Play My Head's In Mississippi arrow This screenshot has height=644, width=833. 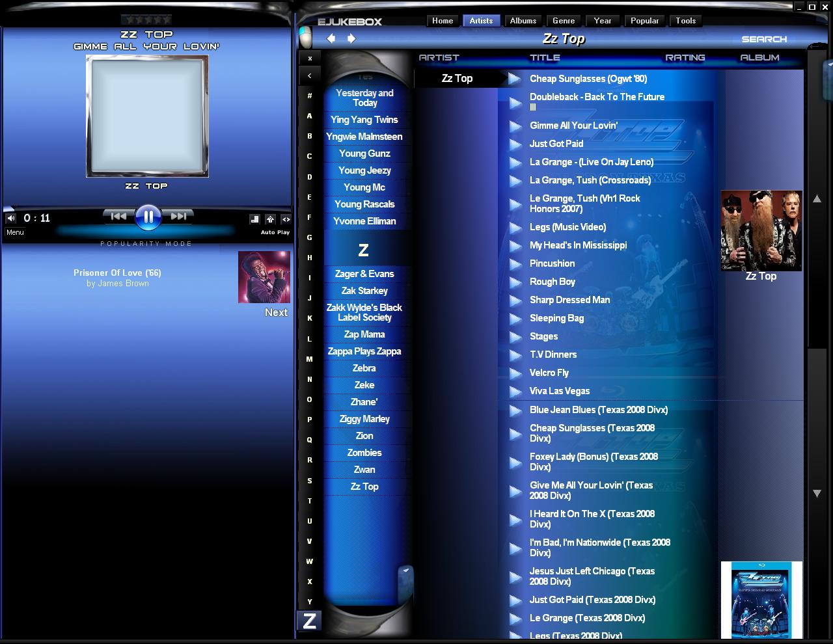tap(515, 246)
